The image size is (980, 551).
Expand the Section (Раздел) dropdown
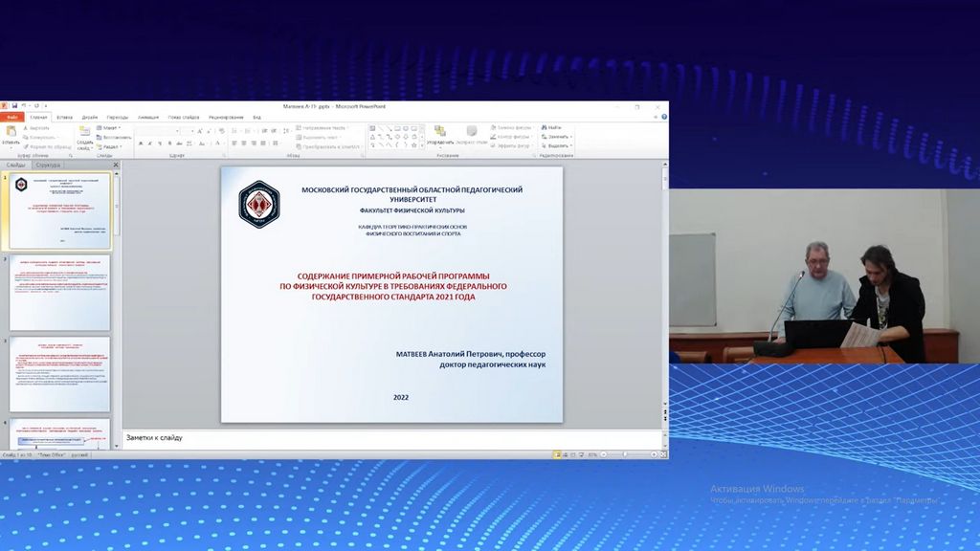[x=110, y=146]
